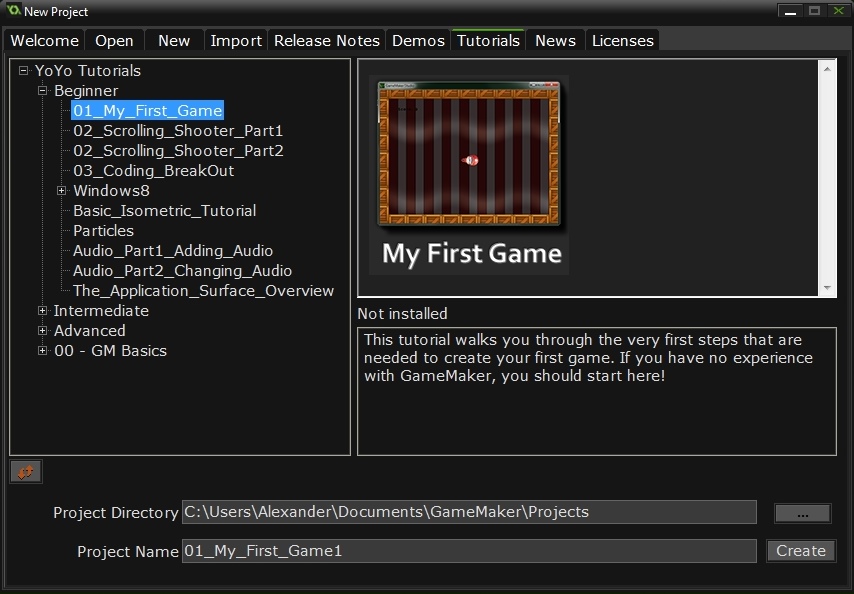This screenshot has width=854, height=594.
Task: Switch to the Welcome tab
Action: point(44,41)
